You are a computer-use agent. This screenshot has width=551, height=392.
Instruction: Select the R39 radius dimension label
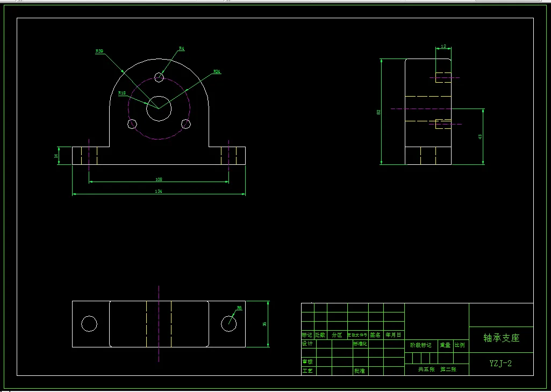pyautogui.click(x=99, y=51)
